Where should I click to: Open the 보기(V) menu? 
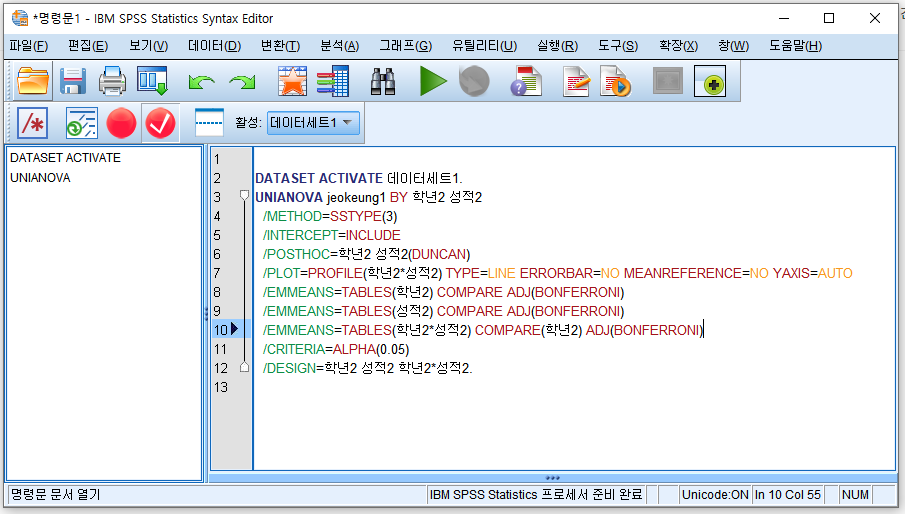point(148,46)
